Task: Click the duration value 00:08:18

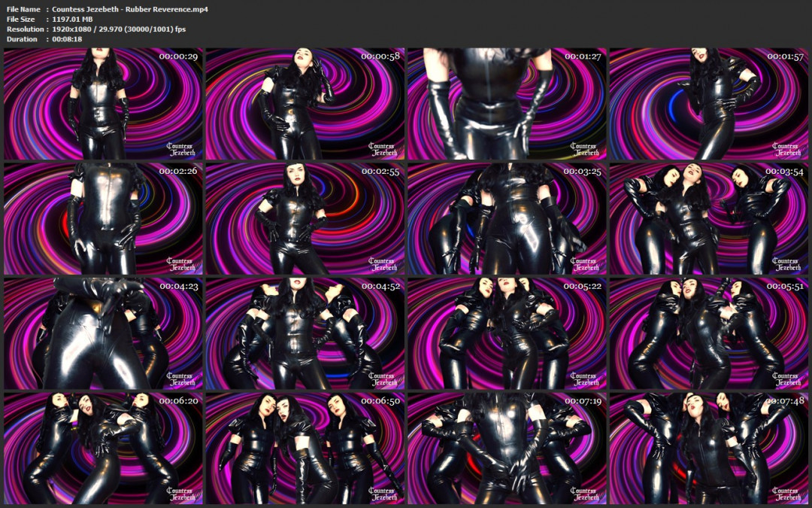Action: pyautogui.click(x=66, y=39)
